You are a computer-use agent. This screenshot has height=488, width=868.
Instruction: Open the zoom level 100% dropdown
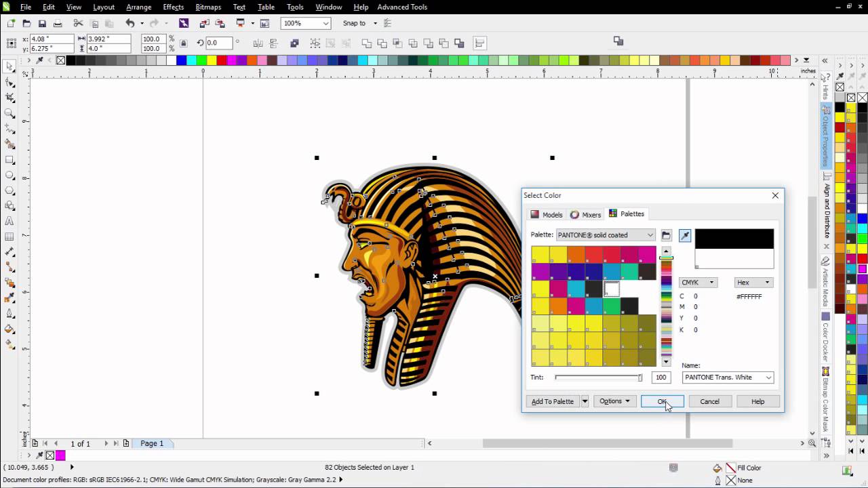325,23
